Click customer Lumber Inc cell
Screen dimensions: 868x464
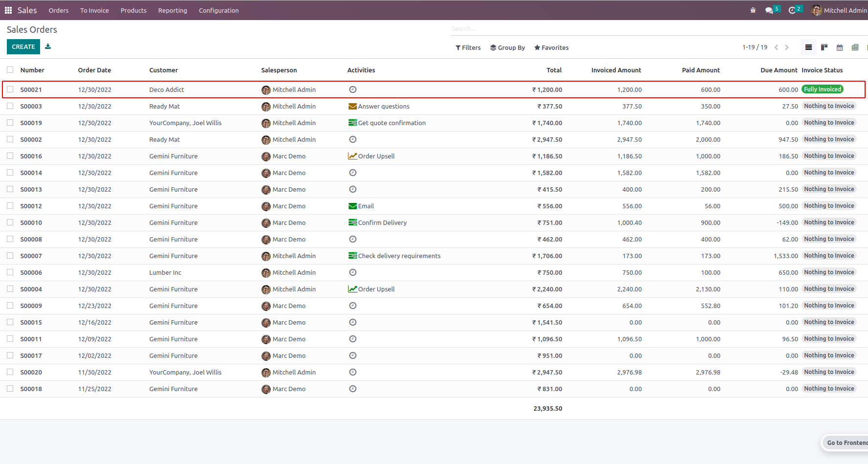[165, 272]
